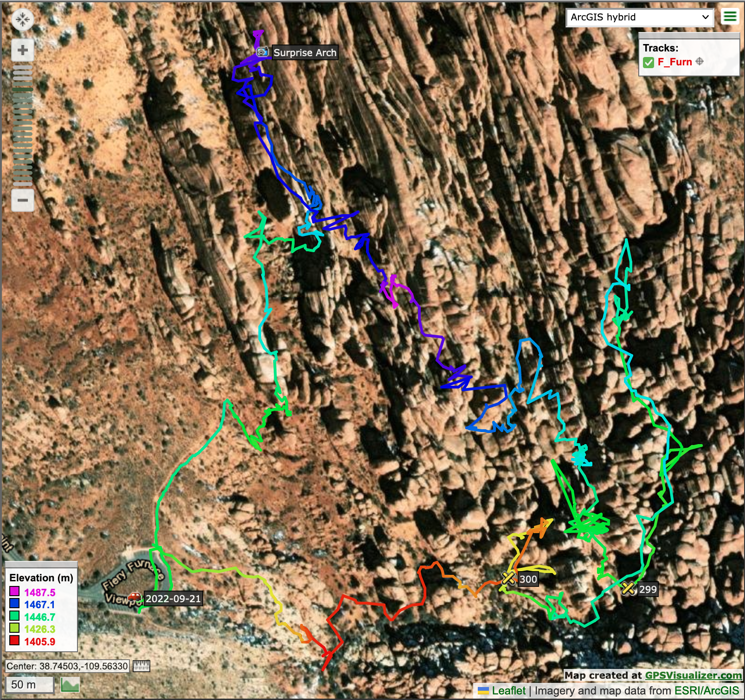Click the F_Furn track name
This screenshot has height=700, width=745.
tap(674, 62)
